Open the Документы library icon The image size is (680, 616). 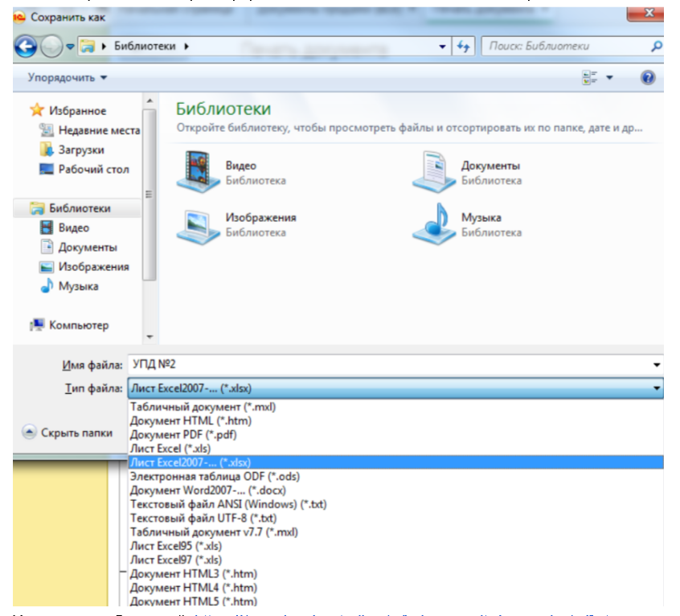point(433,171)
